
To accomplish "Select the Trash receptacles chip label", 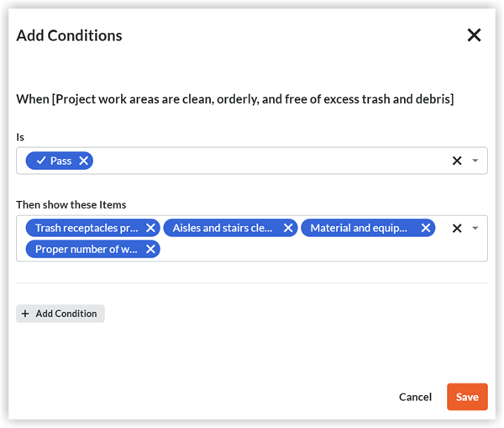I will [x=86, y=228].
